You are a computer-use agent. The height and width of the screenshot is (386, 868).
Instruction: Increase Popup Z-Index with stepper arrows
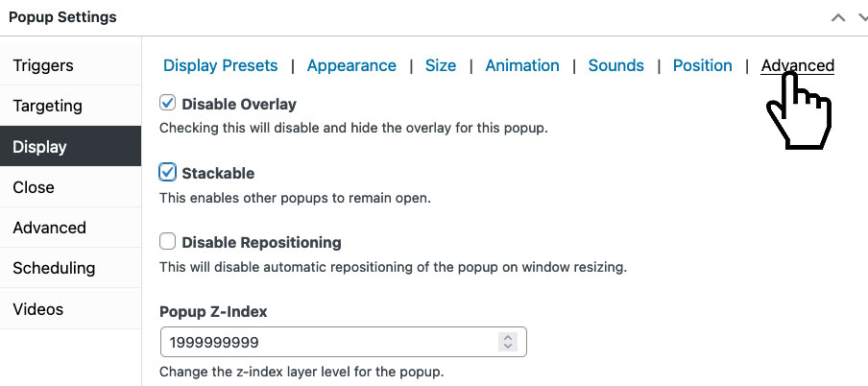point(507,338)
